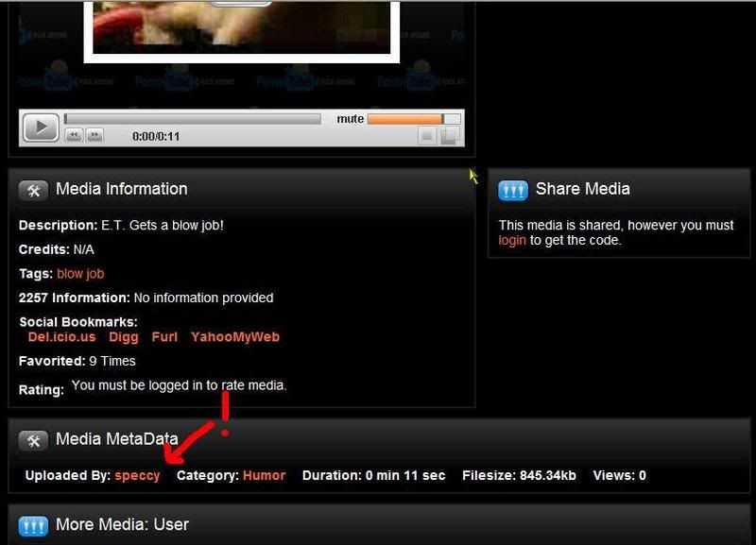Click the Media Information tools icon

tap(33, 190)
